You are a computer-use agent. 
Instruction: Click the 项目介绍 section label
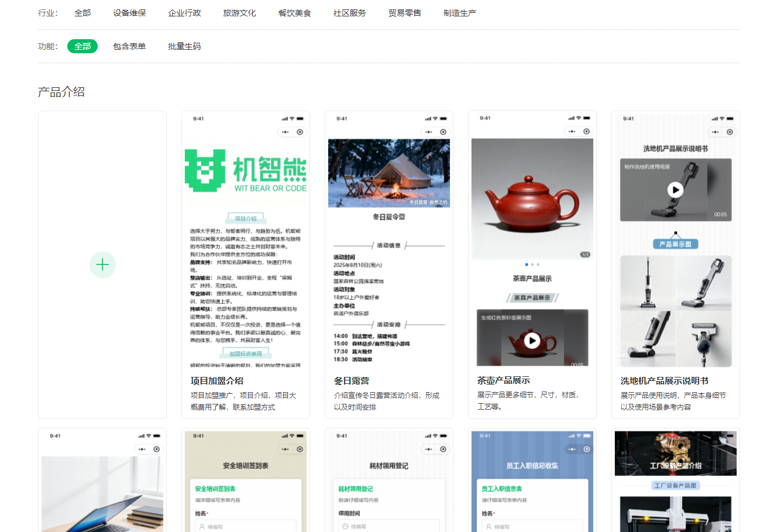(x=246, y=219)
